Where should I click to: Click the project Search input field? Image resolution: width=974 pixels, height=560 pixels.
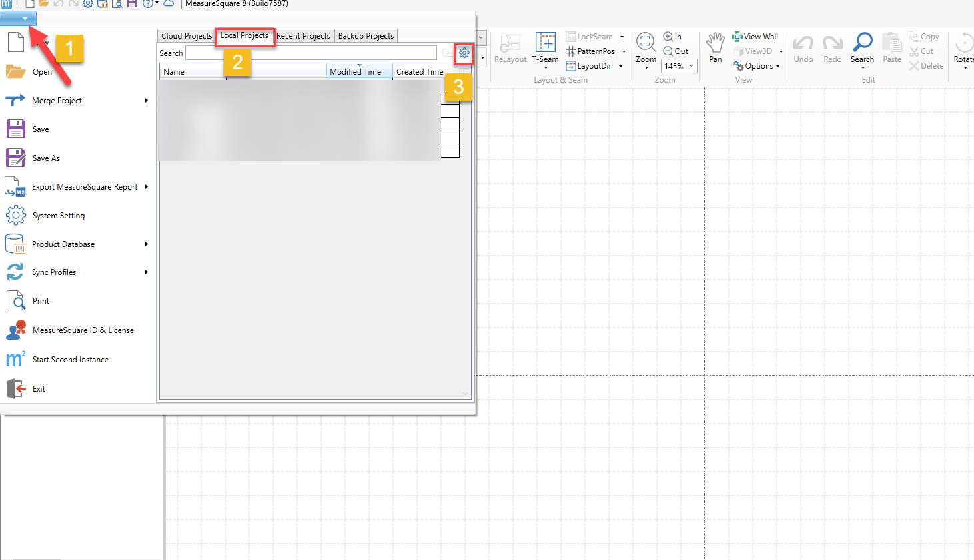311,53
